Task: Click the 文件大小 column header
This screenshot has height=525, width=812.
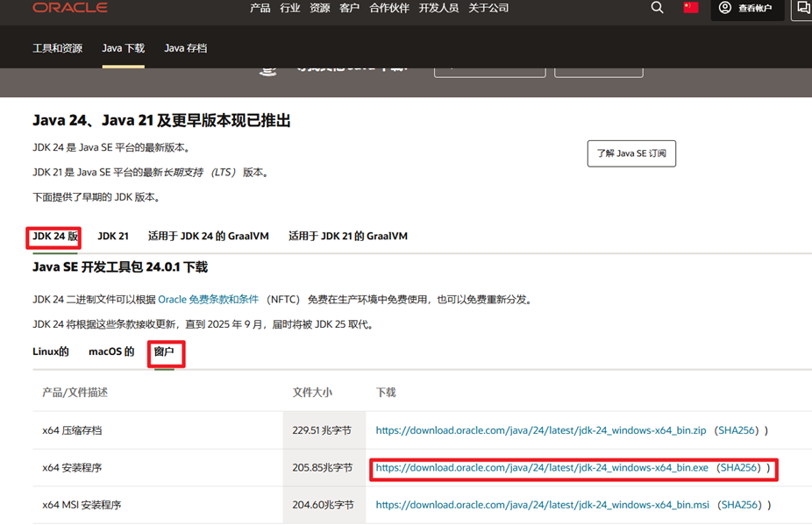Action: (x=312, y=393)
